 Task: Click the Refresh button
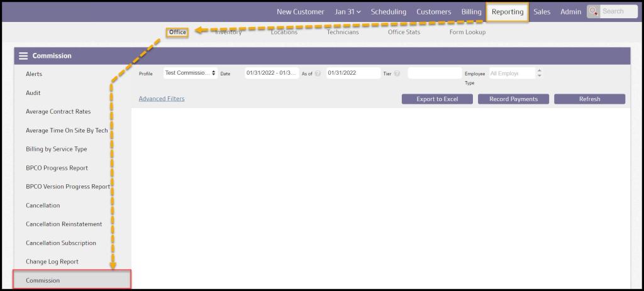coord(589,99)
